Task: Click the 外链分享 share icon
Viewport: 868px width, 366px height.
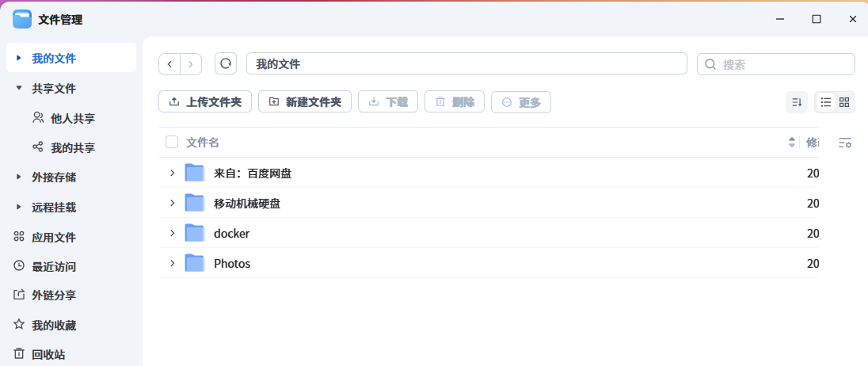Action: coord(19,295)
